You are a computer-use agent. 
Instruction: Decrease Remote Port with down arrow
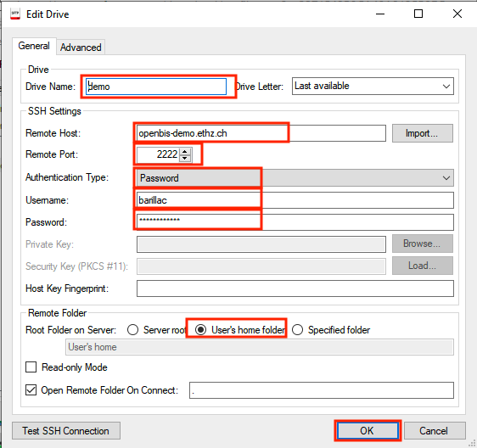(185, 158)
